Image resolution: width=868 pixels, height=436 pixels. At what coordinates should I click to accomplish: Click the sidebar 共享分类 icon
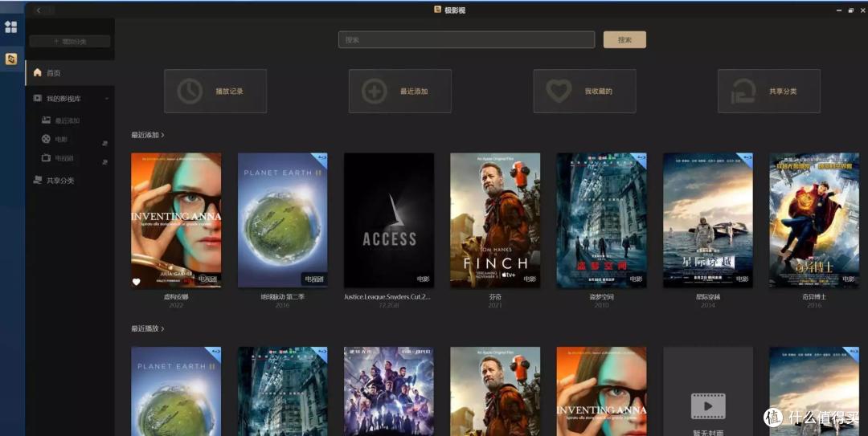(x=38, y=180)
